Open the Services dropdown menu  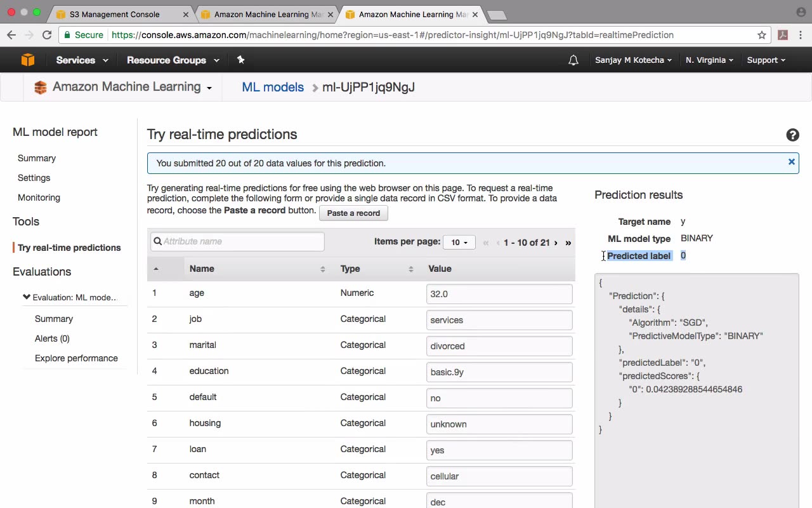pyautogui.click(x=82, y=60)
